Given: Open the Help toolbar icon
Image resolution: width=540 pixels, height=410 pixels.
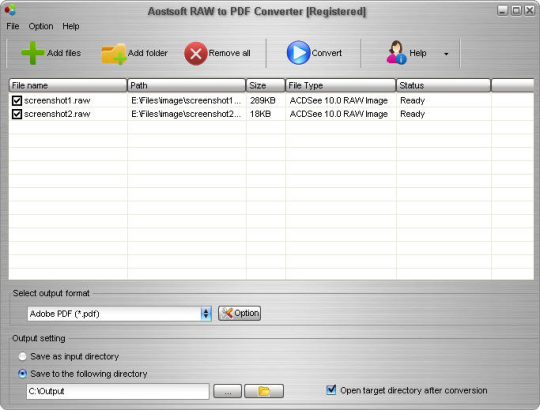Looking at the screenshot, I should tap(396, 52).
